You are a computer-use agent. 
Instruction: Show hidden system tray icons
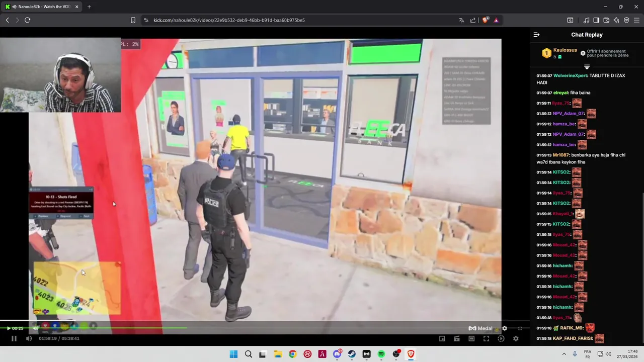(x=563, y=354)
